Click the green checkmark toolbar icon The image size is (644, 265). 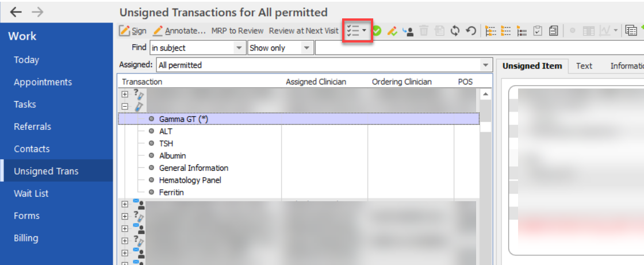pyautogui.click(x=377, y=31)
